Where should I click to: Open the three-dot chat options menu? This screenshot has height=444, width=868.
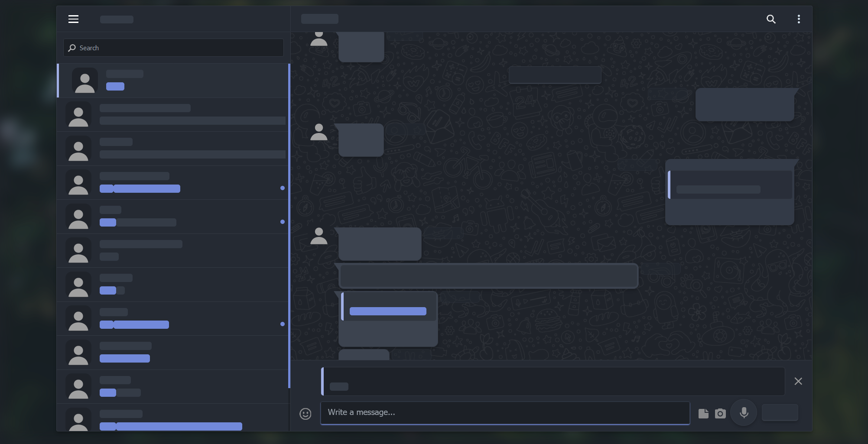pos(799,19)
